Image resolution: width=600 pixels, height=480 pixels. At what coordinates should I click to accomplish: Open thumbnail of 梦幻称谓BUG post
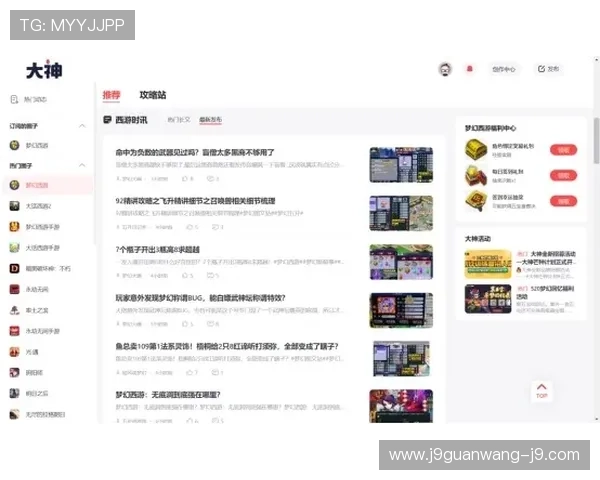tap(401, 310)
